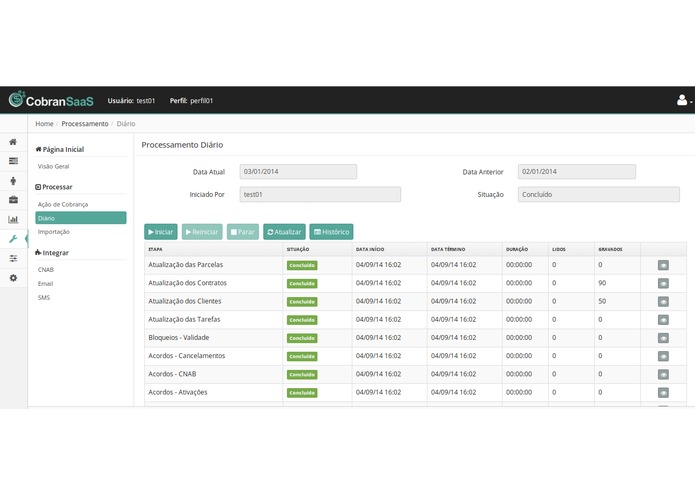Click the Reiniciar button

[202, 232]
